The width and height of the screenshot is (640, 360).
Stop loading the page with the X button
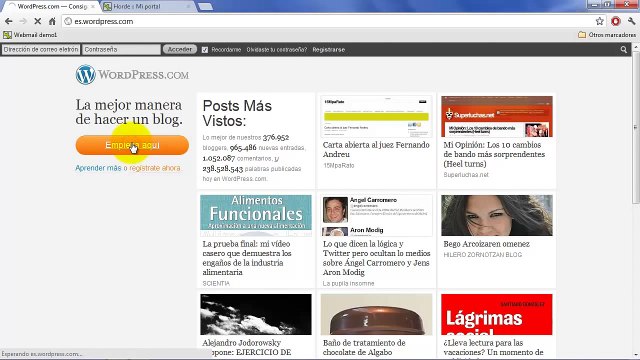[x=37, y=21]
